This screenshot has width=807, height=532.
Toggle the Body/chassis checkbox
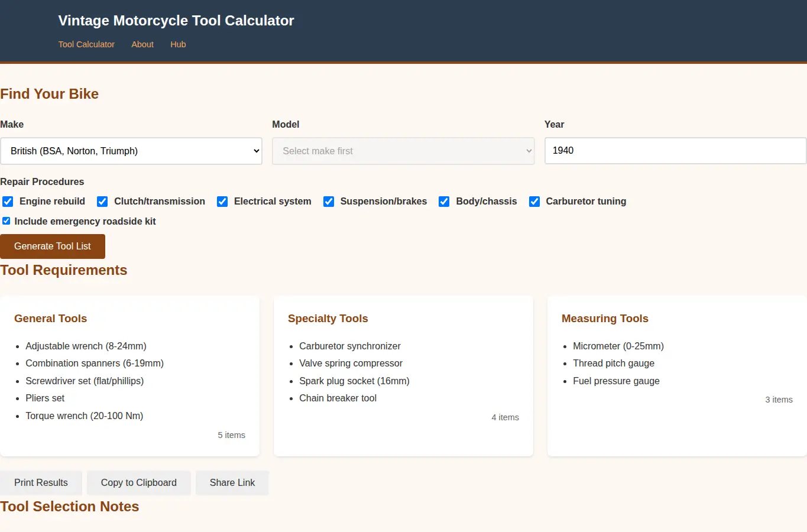click(x=444, y=202)
